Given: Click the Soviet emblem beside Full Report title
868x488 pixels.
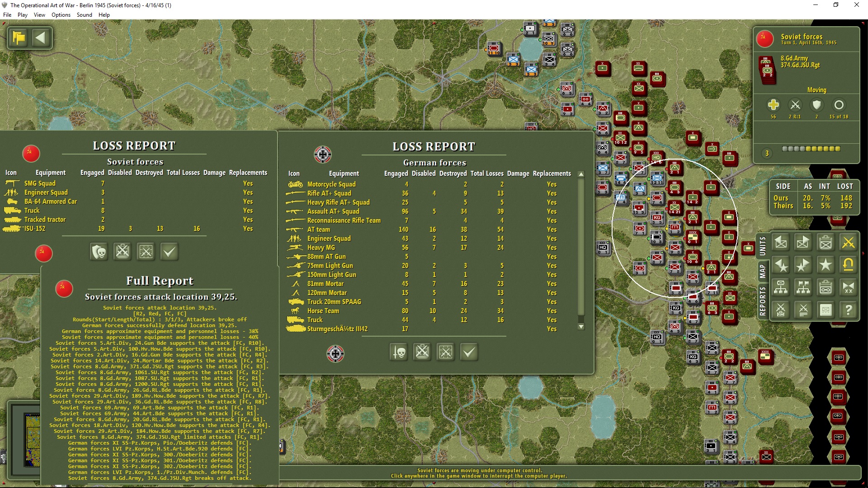Looking at the screenshot, I should pyautogui.click(x=64, y=289).
